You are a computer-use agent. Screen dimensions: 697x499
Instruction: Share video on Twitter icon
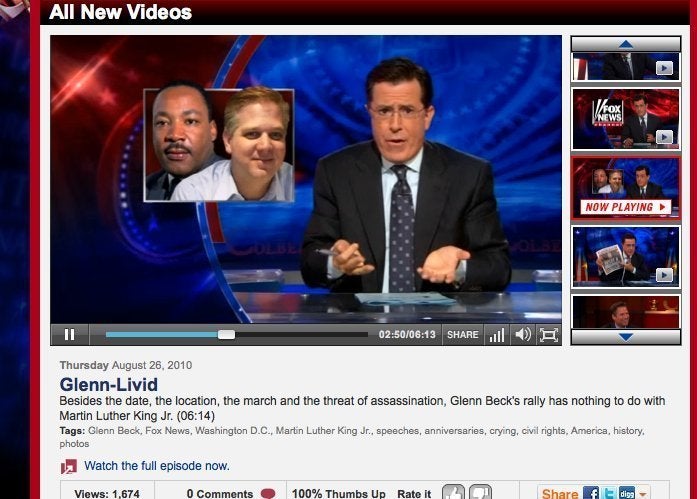pos(609,493)
